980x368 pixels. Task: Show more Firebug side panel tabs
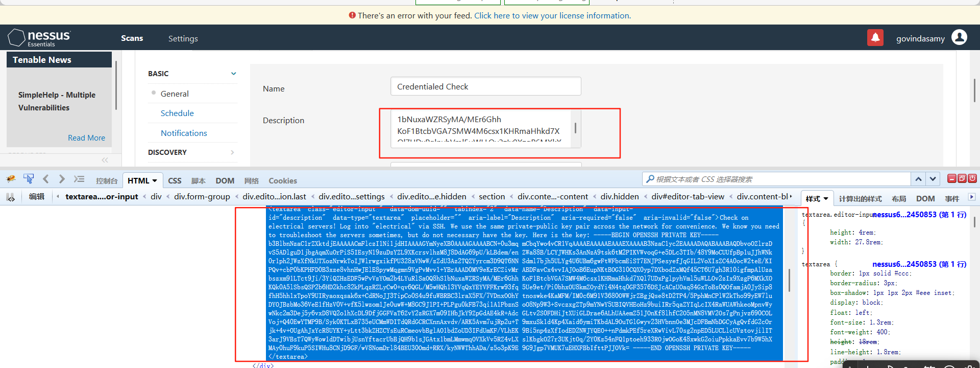971,197
